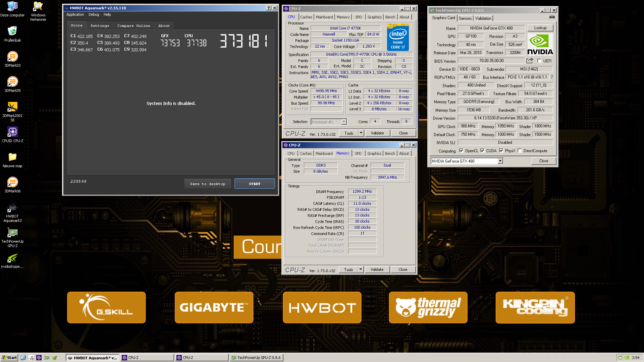Click the CPU Name field Intel Core i7 4770K
The width and height of the screenshot is (644, 362).
point(345,28)
